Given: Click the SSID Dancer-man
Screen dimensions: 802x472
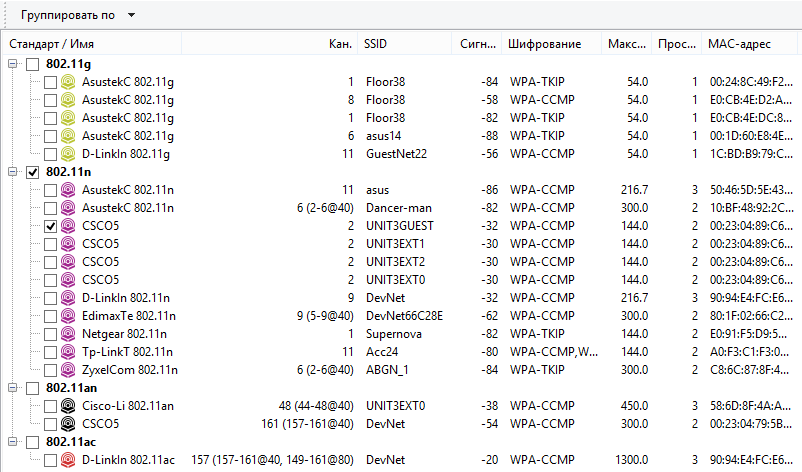Looking at the screenshot, I should [399, 208].
